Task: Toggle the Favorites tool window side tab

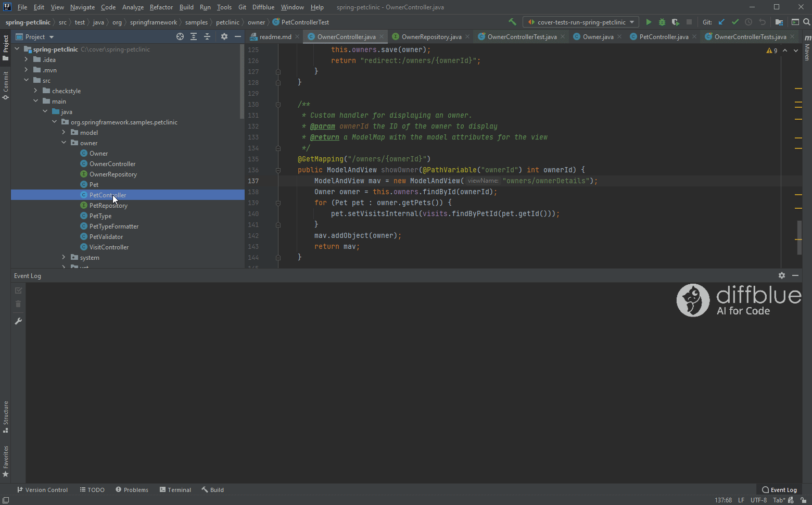Action: pyautogui.click(x=6, y=461)
